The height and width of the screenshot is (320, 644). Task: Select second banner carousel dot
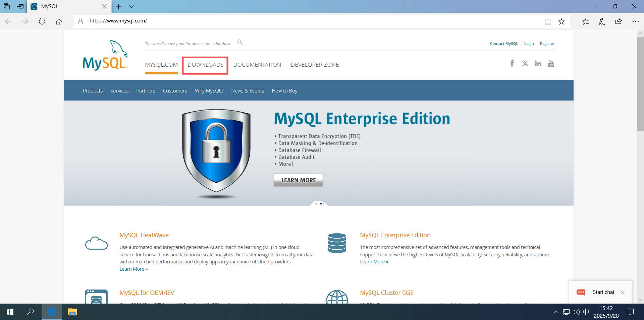coord(321,204)
